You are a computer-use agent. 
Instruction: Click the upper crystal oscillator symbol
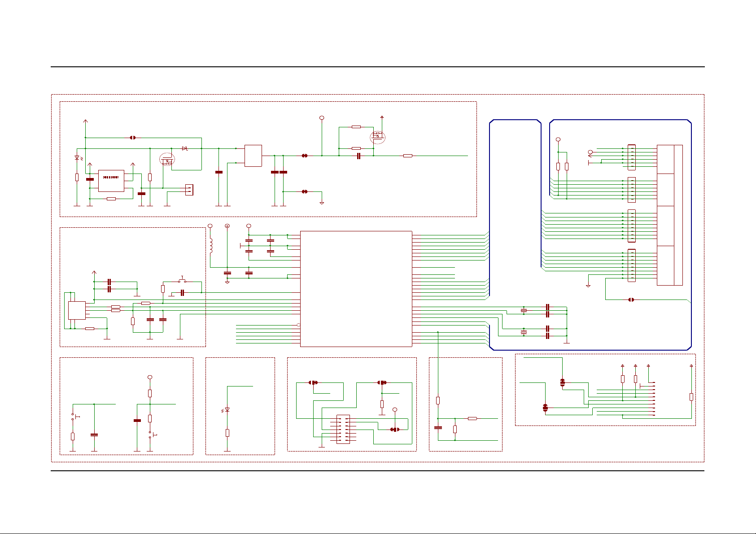524,310
